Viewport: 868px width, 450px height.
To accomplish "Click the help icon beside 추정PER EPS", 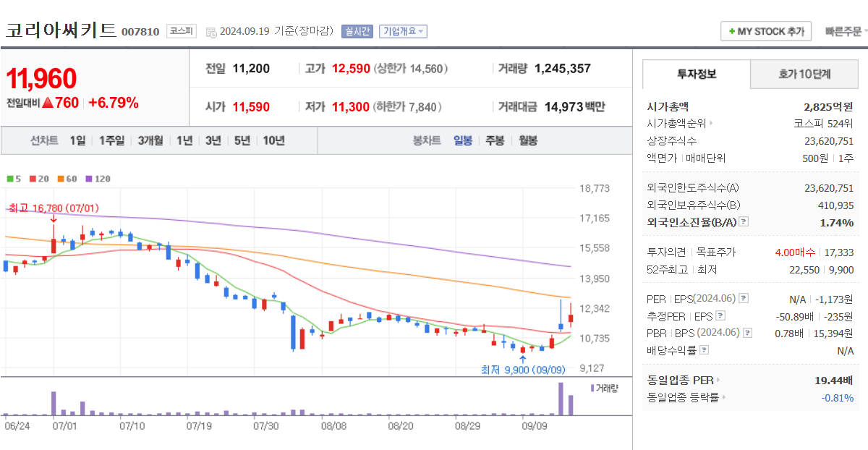I will click(x=720, y=315).
